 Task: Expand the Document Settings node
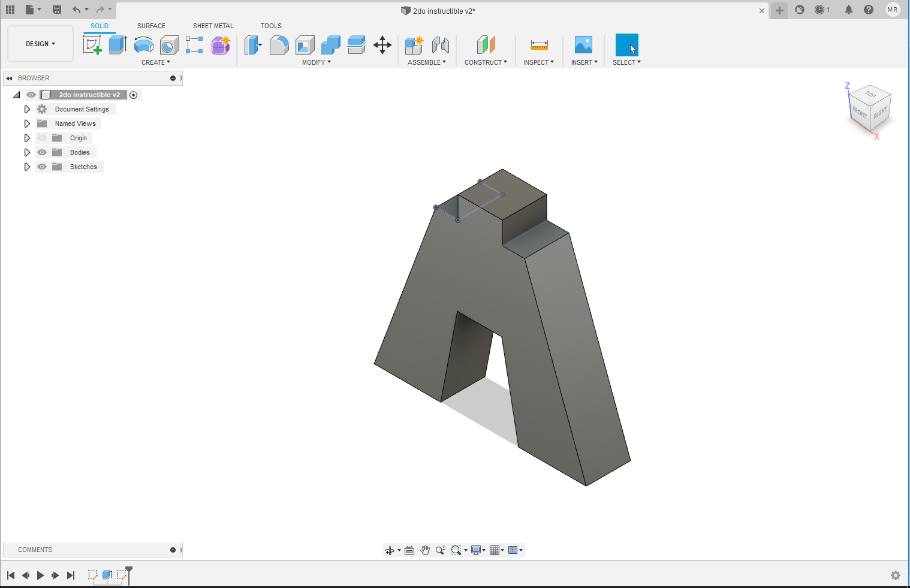pyautogui.click(x=27, y=109)
